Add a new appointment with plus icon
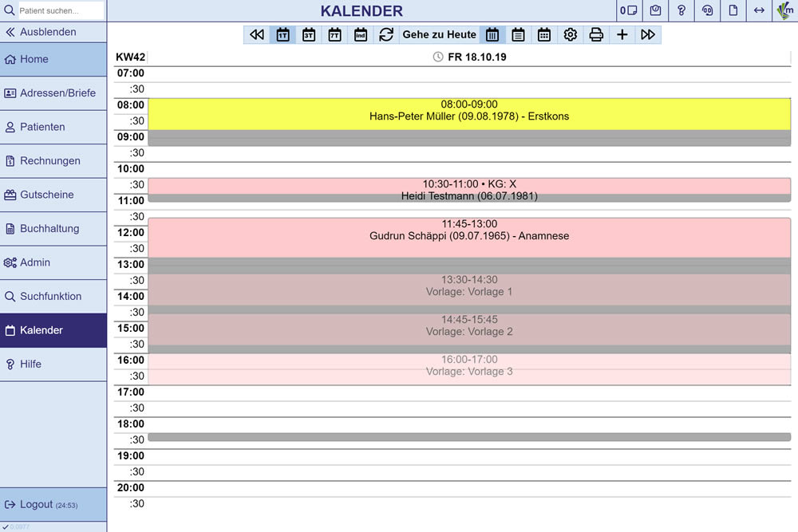This screenshot has width=798, height=532. pos(622,35)
